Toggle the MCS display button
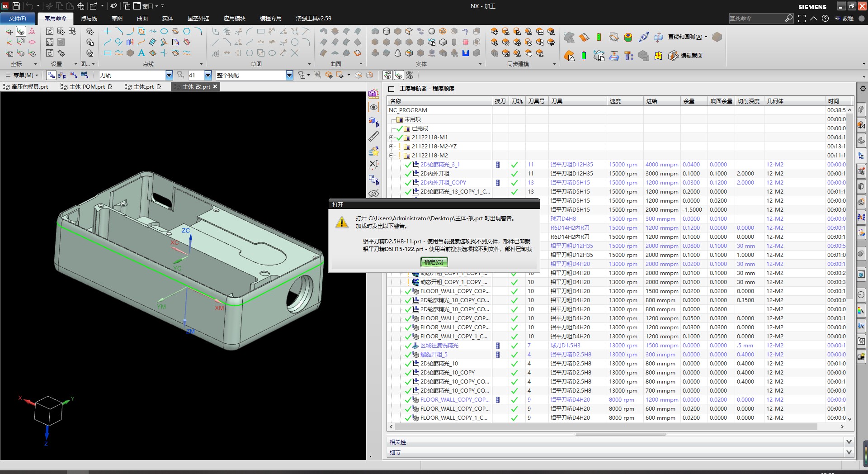Image resolution: width=868 pixels, height=474 pixels. pos(387,75)
